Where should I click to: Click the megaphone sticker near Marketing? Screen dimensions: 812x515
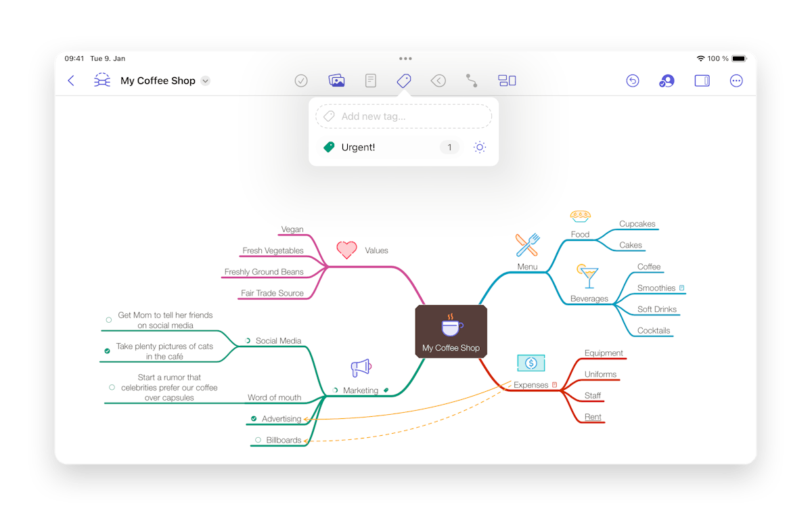pyautogui.click(x=361, y=366)
